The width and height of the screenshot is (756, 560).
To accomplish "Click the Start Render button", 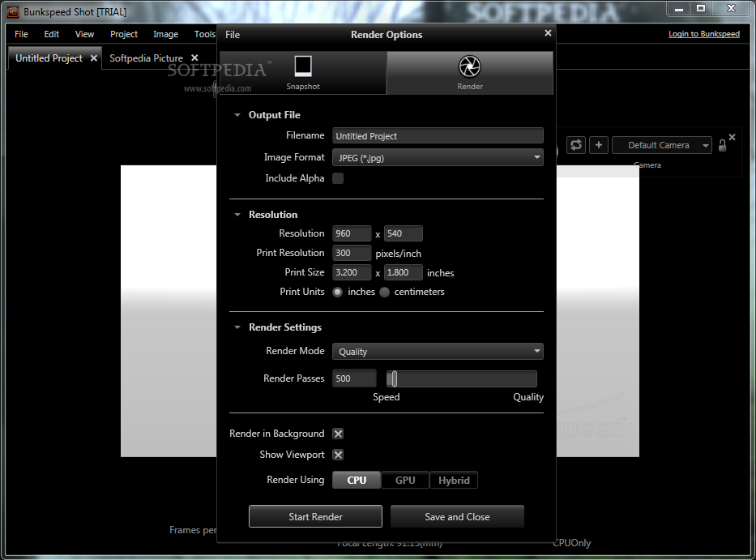I will pyautogui.click(x=315, y=516).
